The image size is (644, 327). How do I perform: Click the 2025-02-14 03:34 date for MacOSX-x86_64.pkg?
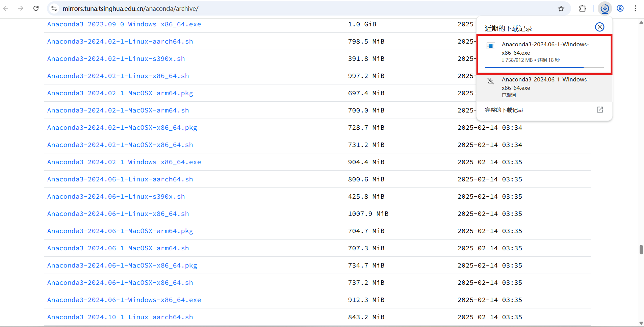click(490, 128)
